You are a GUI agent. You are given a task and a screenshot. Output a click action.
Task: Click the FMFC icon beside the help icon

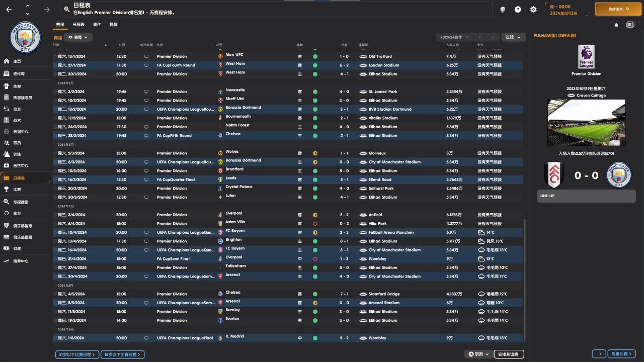click(502, 10)
